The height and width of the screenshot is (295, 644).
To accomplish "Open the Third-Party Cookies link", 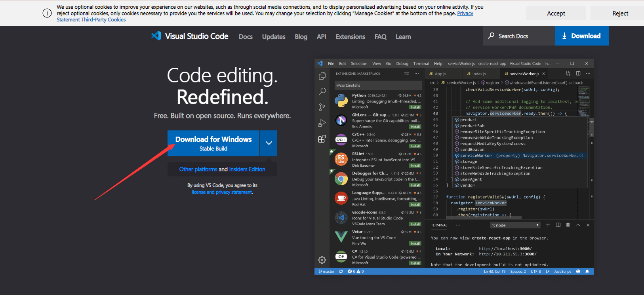I will pos(103,19).
